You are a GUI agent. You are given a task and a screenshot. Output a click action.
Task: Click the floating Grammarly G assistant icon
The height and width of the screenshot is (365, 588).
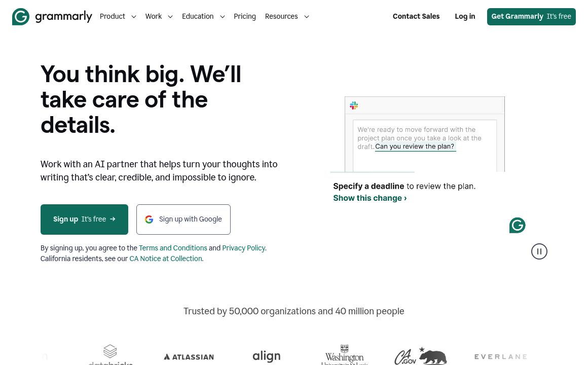517,225
